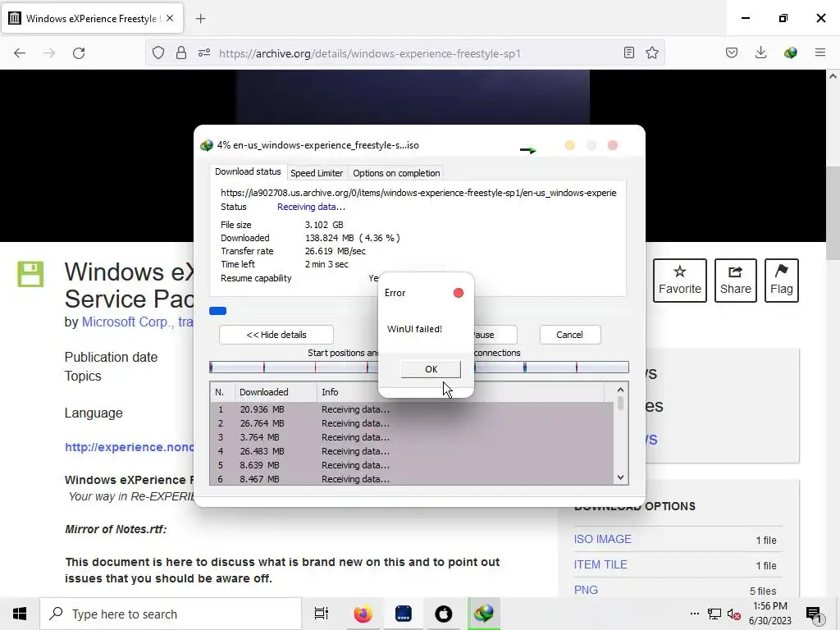Click the taskbar search box
Screen dimensions: 840x630
pos(171,614)
